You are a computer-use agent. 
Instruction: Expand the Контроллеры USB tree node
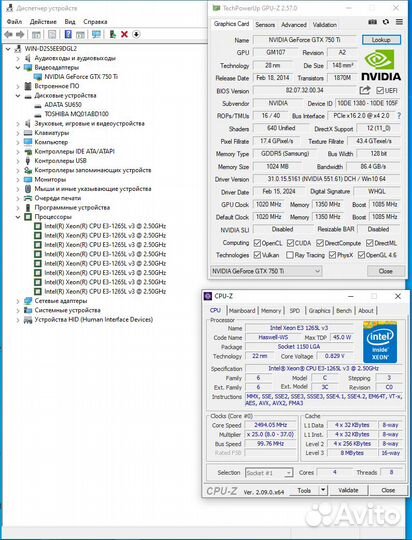point(18,161)
